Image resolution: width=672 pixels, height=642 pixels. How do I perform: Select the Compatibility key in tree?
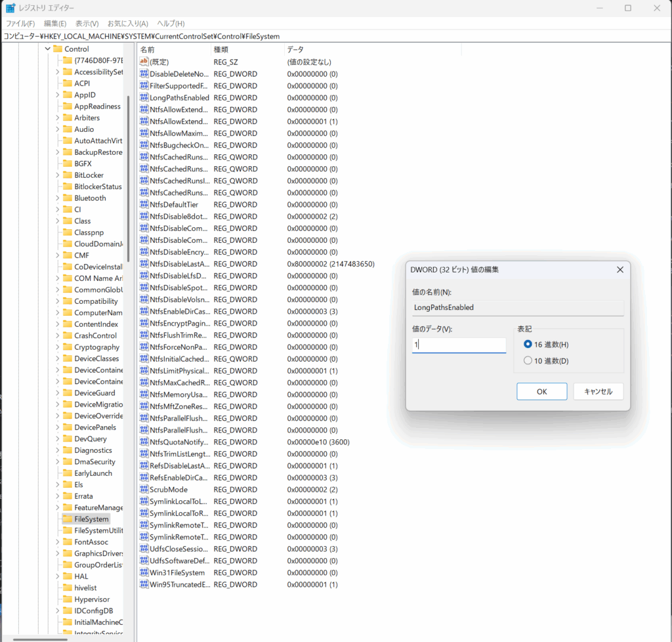pyautogui.click(x=96, y=301)
